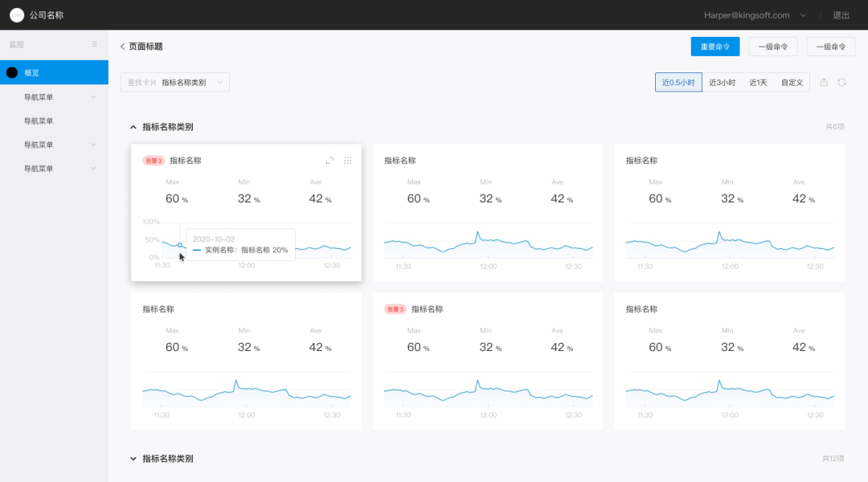Click the highlighted data point on first chart
The height and width of the screenshot is (482, 868).
coord(180,245)
